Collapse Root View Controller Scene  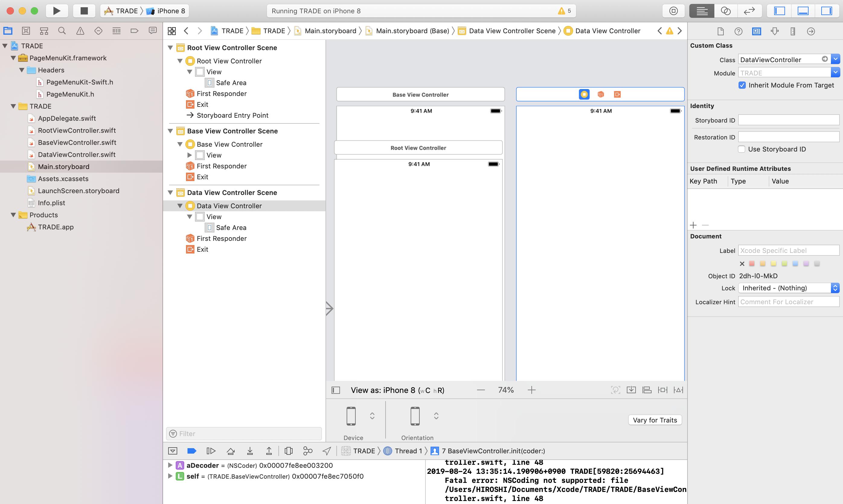(x=171, y=48)
